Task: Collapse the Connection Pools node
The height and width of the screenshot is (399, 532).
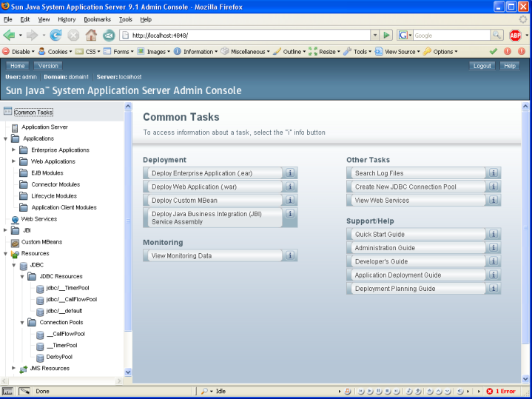Action: coord(22,322)
